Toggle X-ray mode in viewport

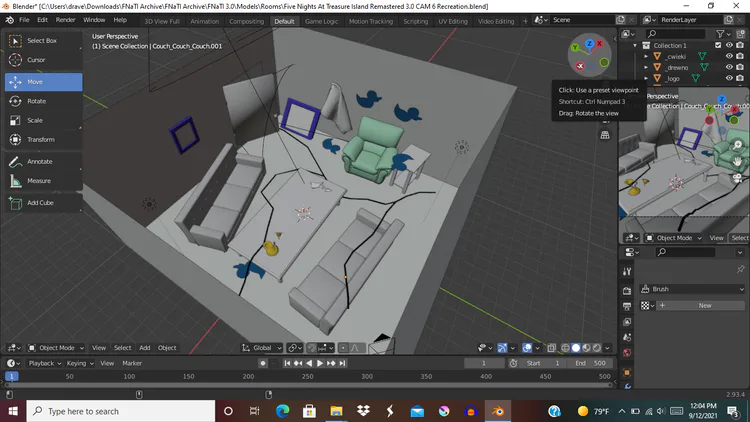[x=551, y=348]
